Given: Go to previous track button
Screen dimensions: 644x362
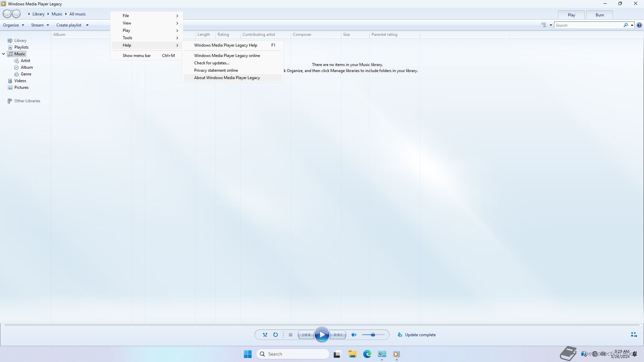Looking at the screenshot, I should [306, 335].
